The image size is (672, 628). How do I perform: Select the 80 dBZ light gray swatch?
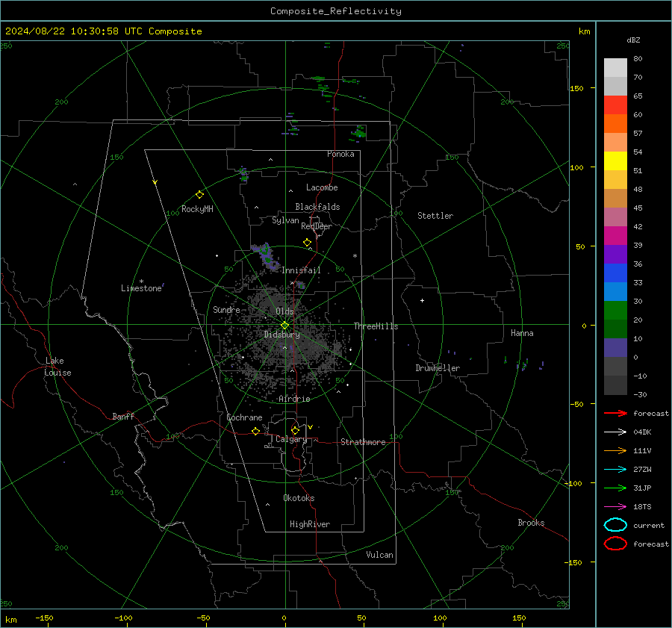[615, 67]
